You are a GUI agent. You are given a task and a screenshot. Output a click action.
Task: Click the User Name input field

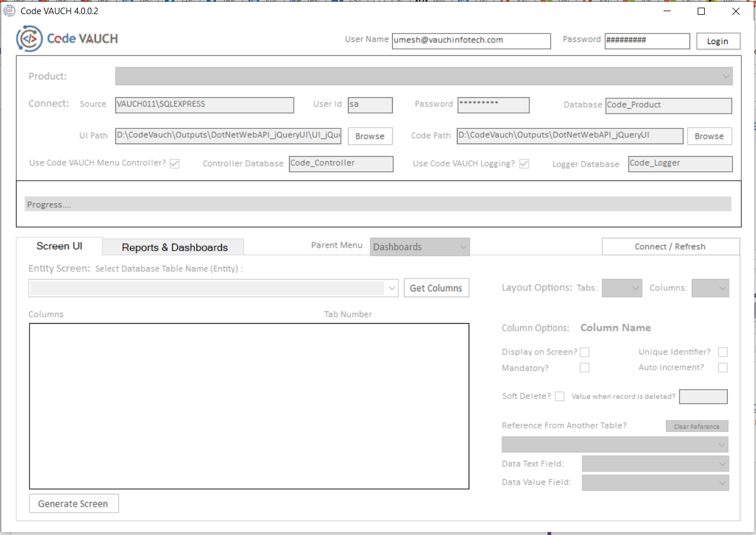coord(471,41)
